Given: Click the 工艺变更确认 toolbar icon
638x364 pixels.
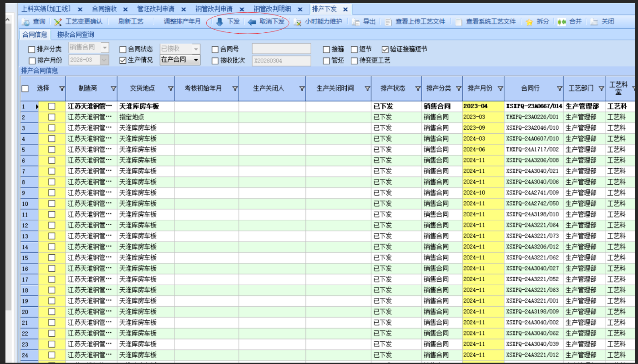Looking at the screenshot, I should pyautogui.click(x=58, y=22).
